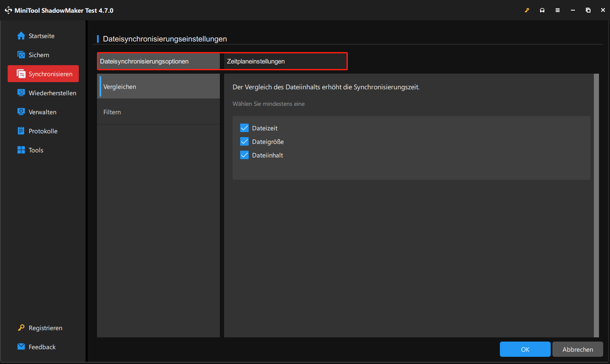
Task: Minimize the ShadowMaker window
Action: tap(573, 10)
